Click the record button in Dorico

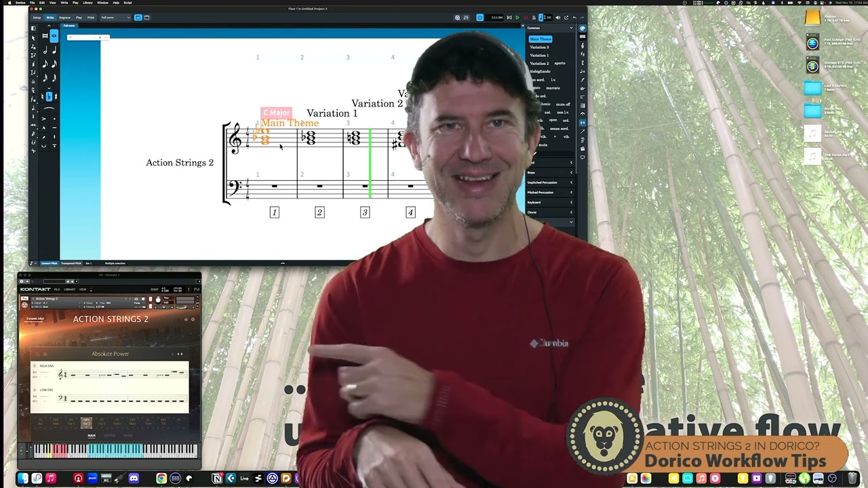pos(526,18)
